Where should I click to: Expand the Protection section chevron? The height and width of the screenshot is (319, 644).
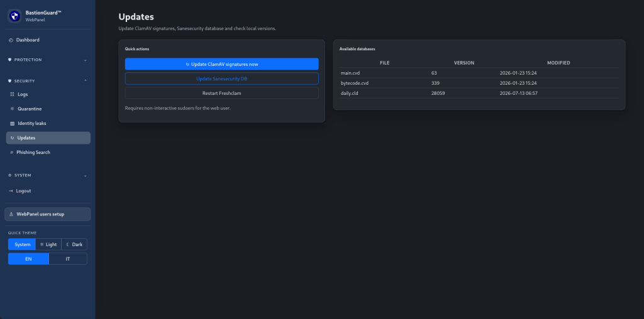pos(86,60)
